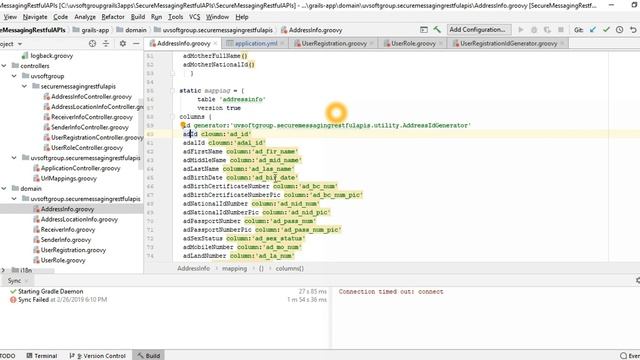Switch to UserRegistrationIdGenerator.groovy editor tab
This screenshot has height=360, width=640.
(x=508, y=43)
